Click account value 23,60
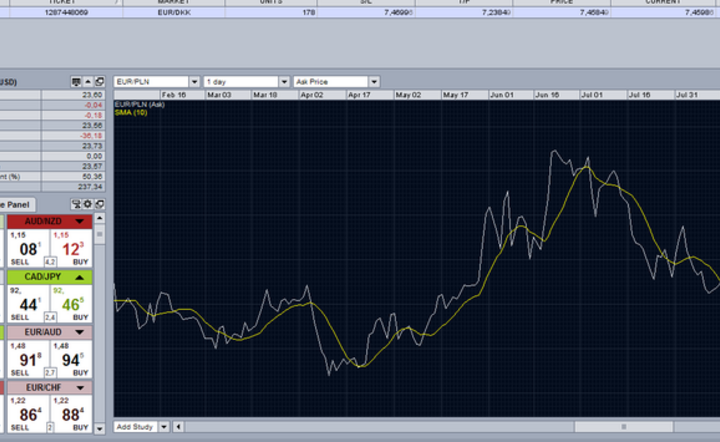This screenshot has width=720, height=442. [73, 95]
